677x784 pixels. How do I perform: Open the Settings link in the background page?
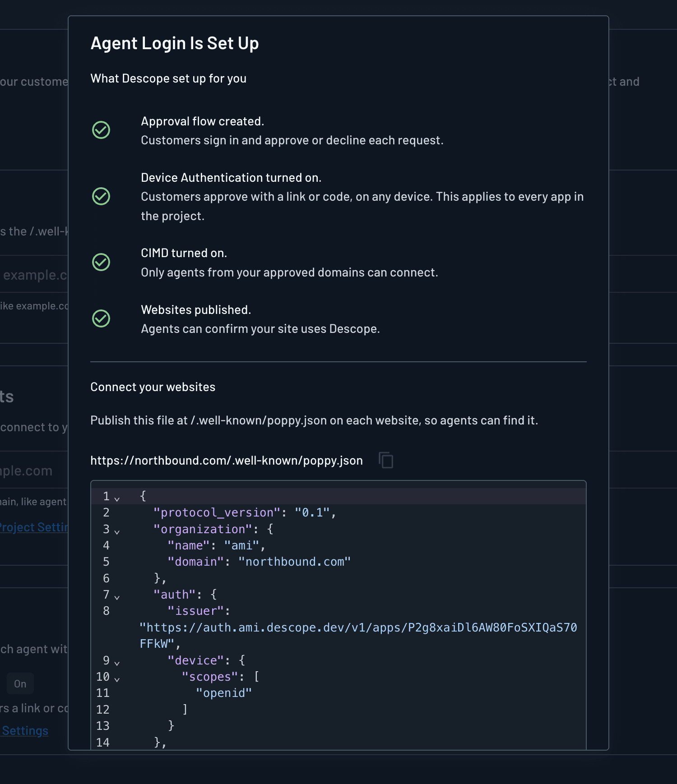tap(25, 731)
